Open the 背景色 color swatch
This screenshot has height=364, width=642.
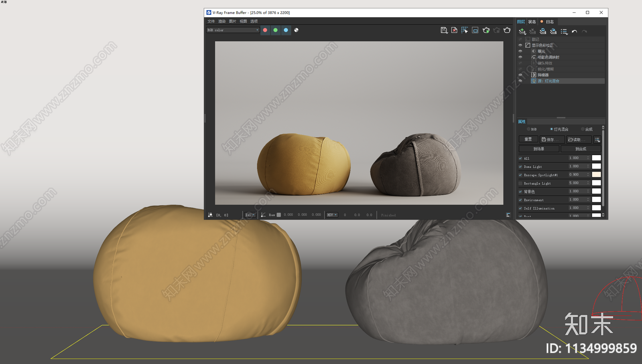[596, 191]
